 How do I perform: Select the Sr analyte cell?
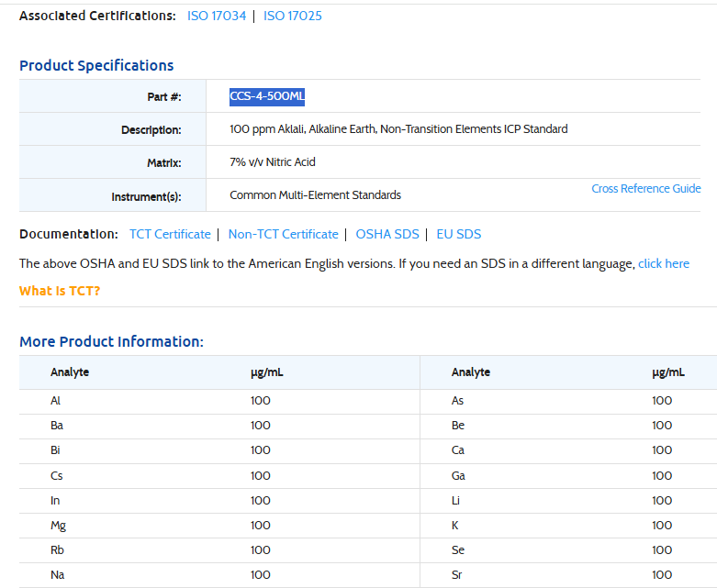pos(457,575)
